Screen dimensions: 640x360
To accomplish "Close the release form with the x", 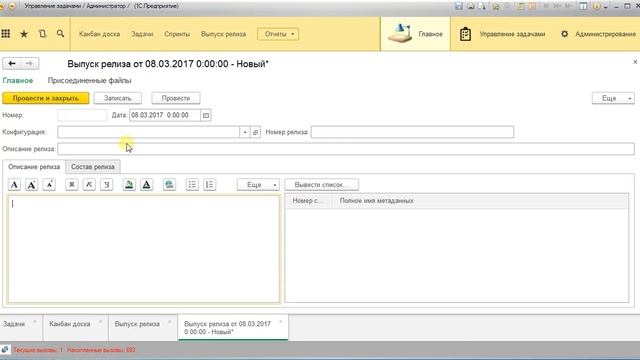I will 635,62.
